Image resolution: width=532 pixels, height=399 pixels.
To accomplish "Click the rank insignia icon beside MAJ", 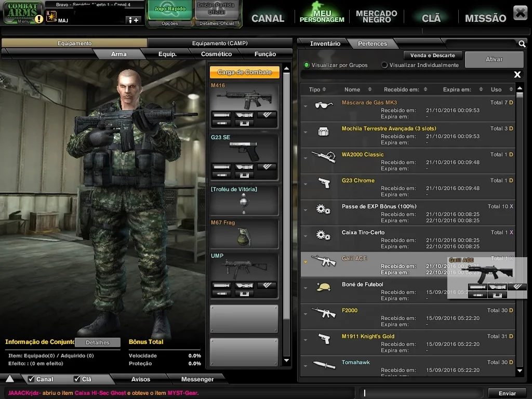I will point(51,16).
